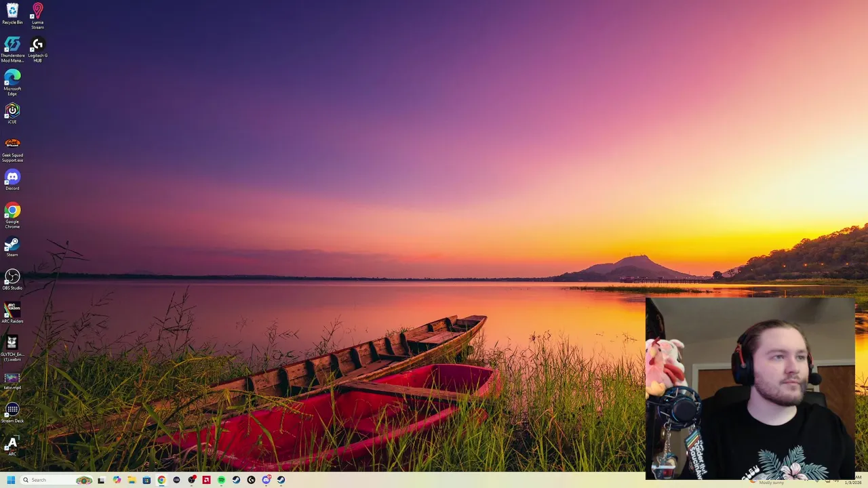
Task: Select the Logitech G HUB desktop shortcut
Action: (x=37, y=49)
